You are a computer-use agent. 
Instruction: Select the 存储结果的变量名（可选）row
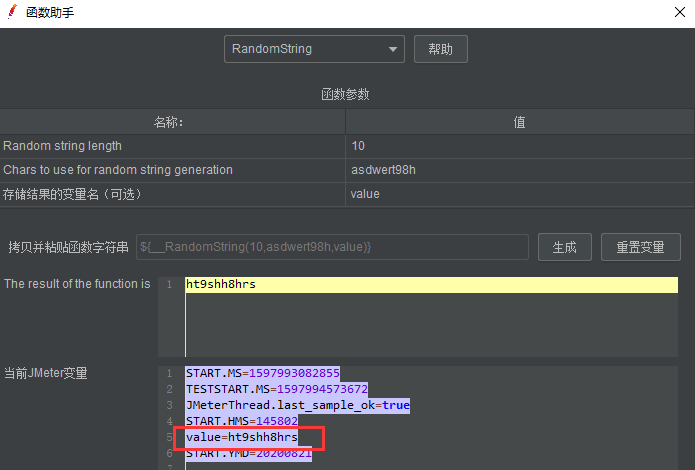point(172,194)
